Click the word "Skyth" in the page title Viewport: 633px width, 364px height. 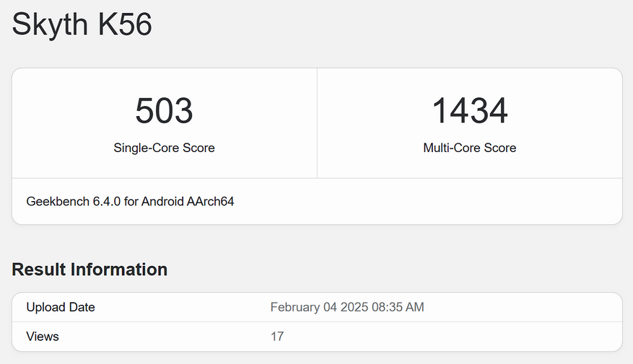(x=51, y=25)
